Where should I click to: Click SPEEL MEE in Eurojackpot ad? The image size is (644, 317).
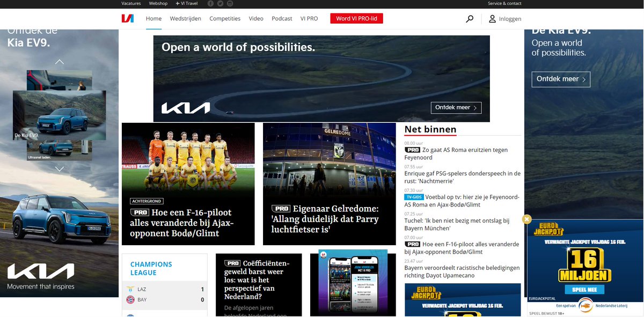pyautogui.click(x=584, y=289)
